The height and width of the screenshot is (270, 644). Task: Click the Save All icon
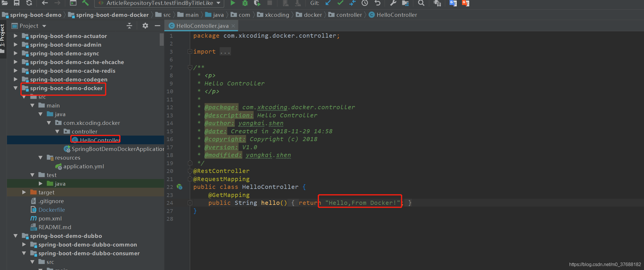pos(17,3)
